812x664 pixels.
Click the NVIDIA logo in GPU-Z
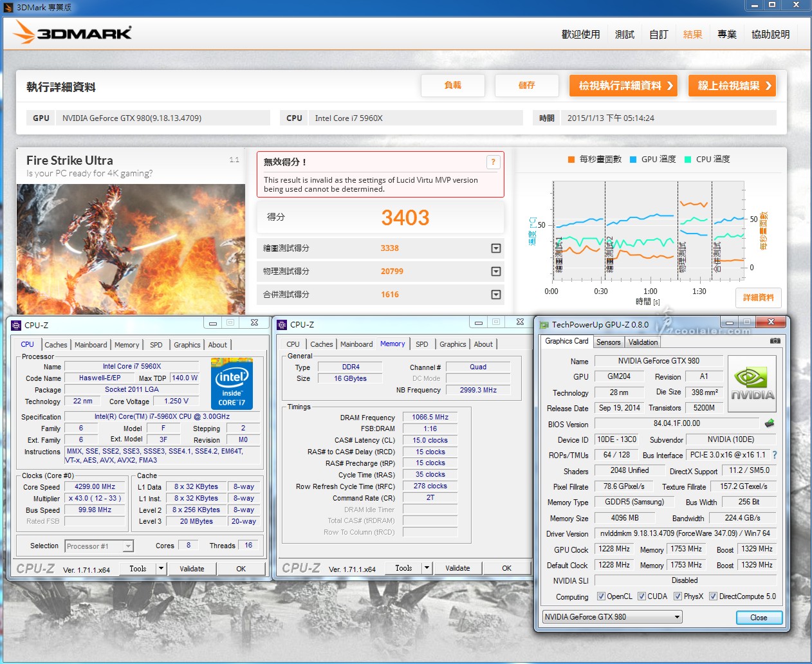752,384
